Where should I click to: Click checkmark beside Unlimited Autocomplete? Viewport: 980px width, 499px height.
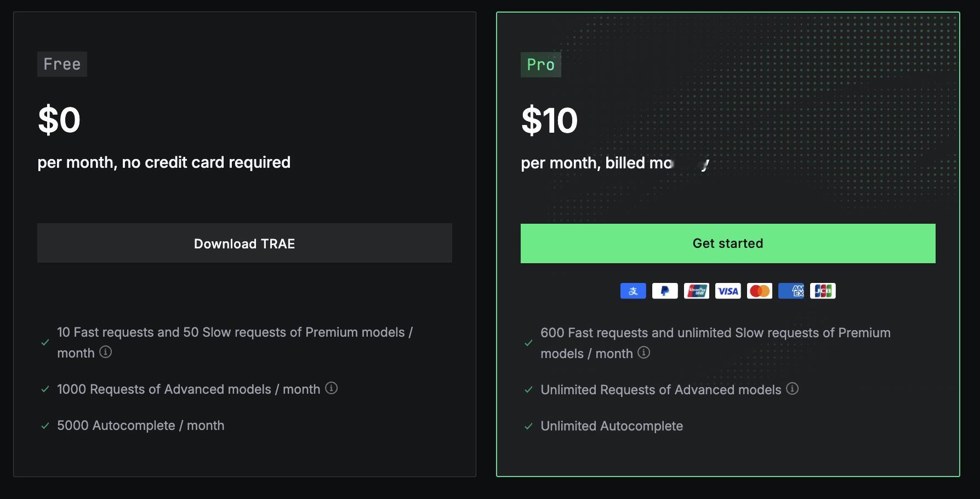(x=528, y=427)
